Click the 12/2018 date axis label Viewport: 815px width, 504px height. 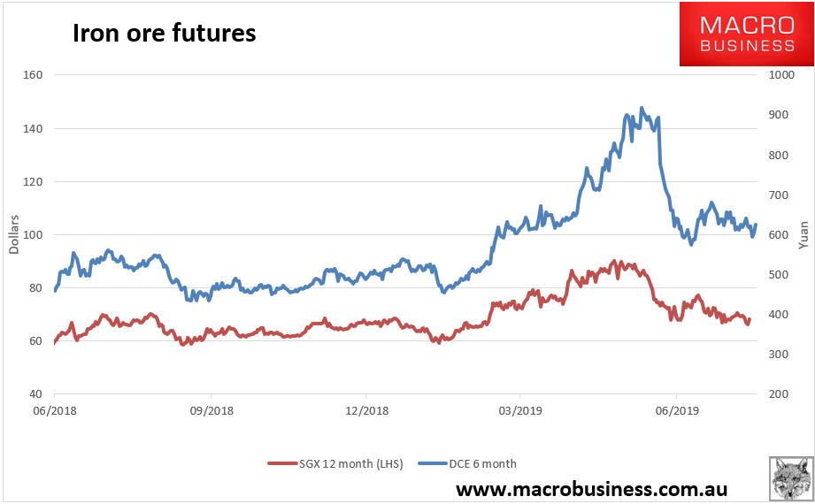point(365,410)
